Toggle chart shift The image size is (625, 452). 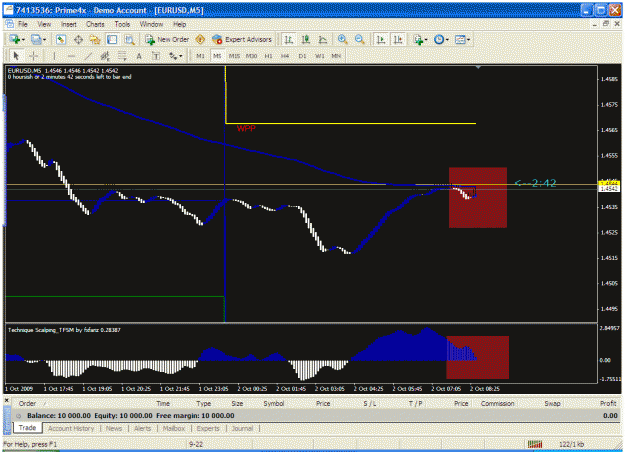click(398, 39)
